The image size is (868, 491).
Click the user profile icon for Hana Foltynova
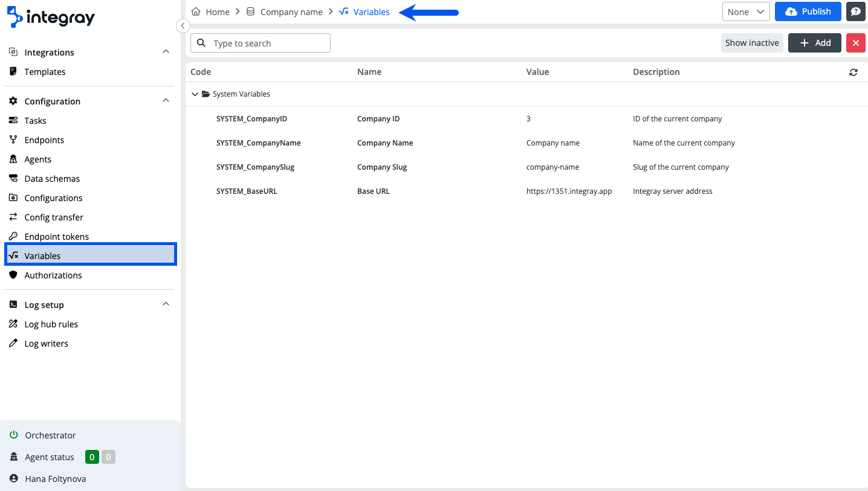click(14, 479)
